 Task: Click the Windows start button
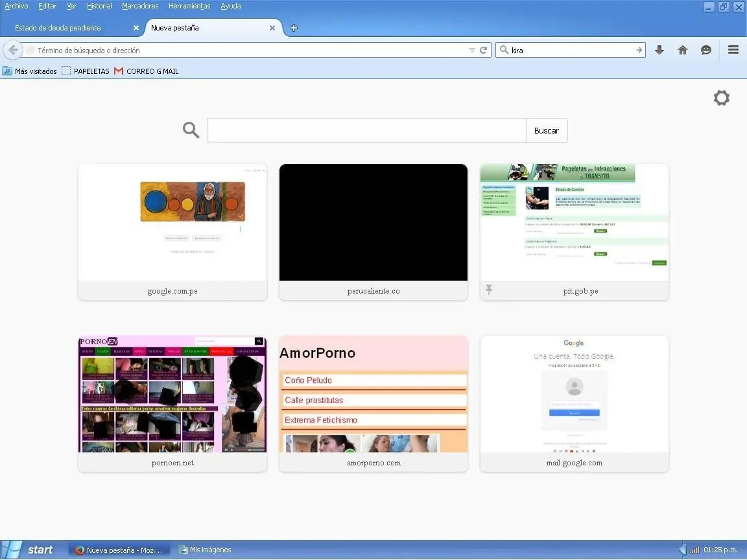(29, 550)
